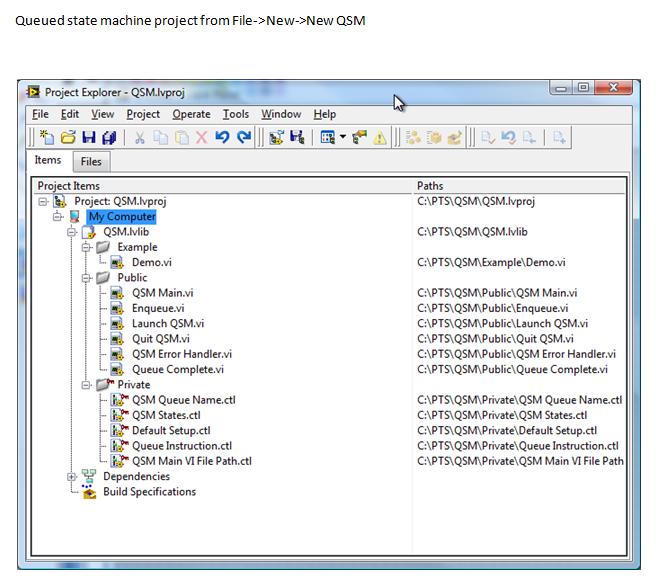Expand the Dependencies node
This screenshot has width=658, height=581.
[x=72, y=477]
